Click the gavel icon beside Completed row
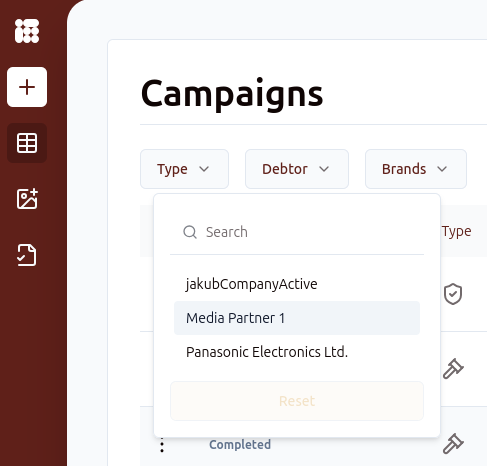487x466 pixels. [x=453, y=444]
